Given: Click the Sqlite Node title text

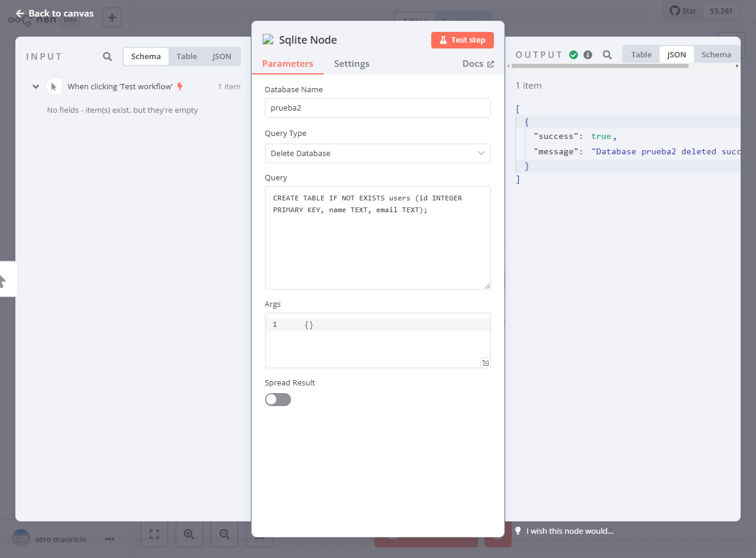Looking at the screenshot, I should pos(308,40).
